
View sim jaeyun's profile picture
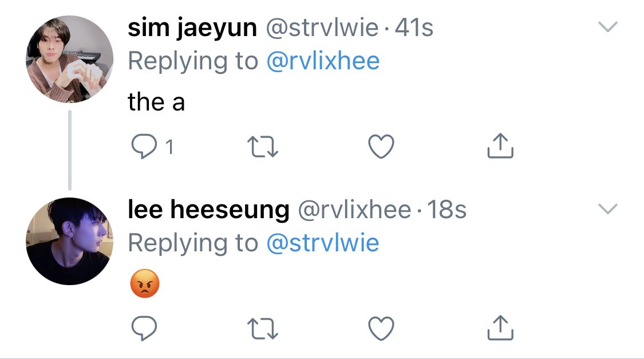click(x=69, y=59)
